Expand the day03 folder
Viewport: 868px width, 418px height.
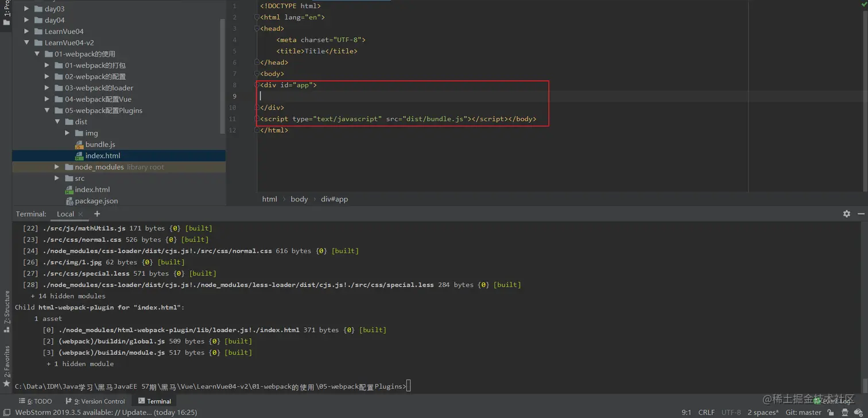pos(26,9)
